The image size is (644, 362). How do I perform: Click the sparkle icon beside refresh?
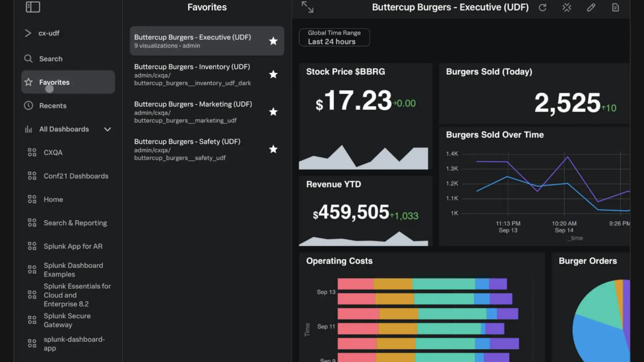[567, 7]
